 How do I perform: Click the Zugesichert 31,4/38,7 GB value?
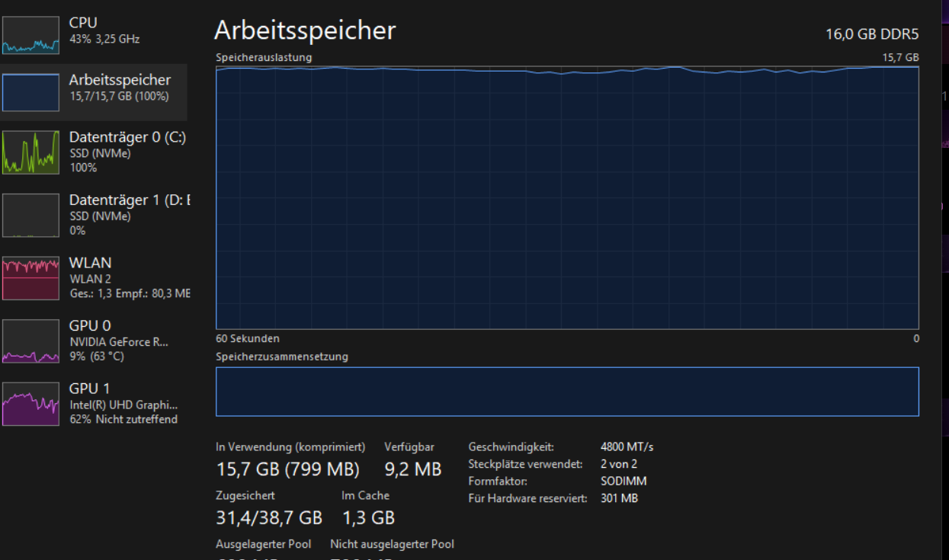click(x=269, y=518)
